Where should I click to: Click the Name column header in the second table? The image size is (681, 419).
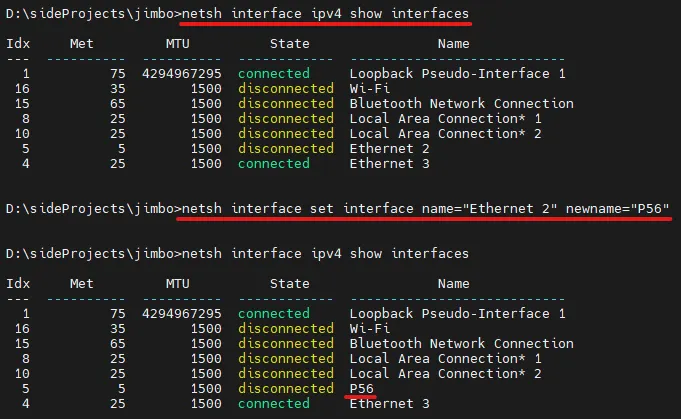coord(452,284)
